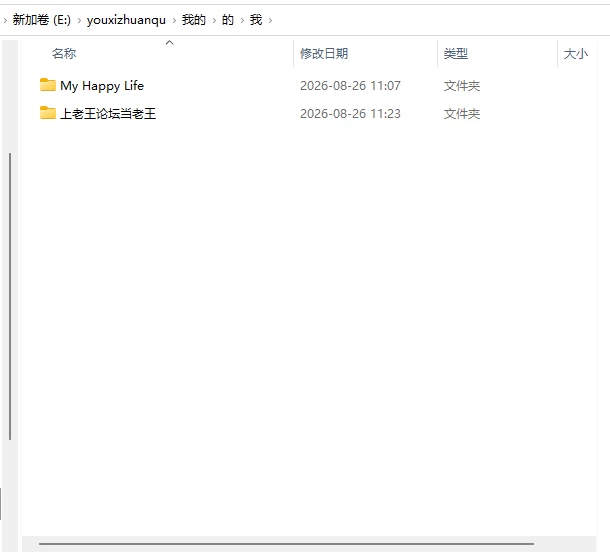Open the My Happy Life folder icon

[47, 85]
